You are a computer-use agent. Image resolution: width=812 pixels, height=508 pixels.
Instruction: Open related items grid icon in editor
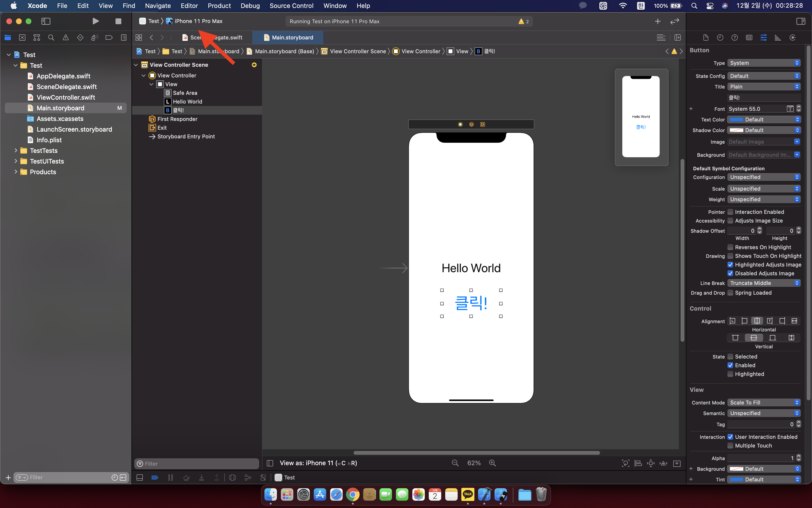coord(138,38)
